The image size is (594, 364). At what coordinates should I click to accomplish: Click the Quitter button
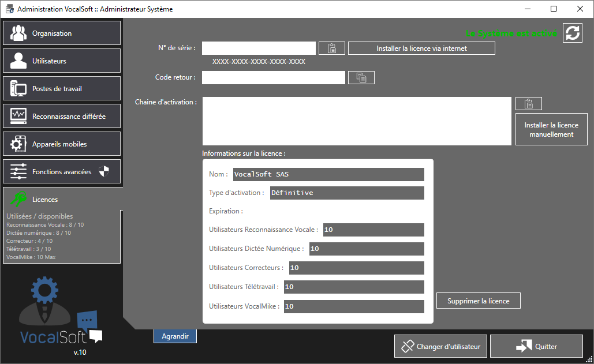pyautogui.click(x=536, y=346)
